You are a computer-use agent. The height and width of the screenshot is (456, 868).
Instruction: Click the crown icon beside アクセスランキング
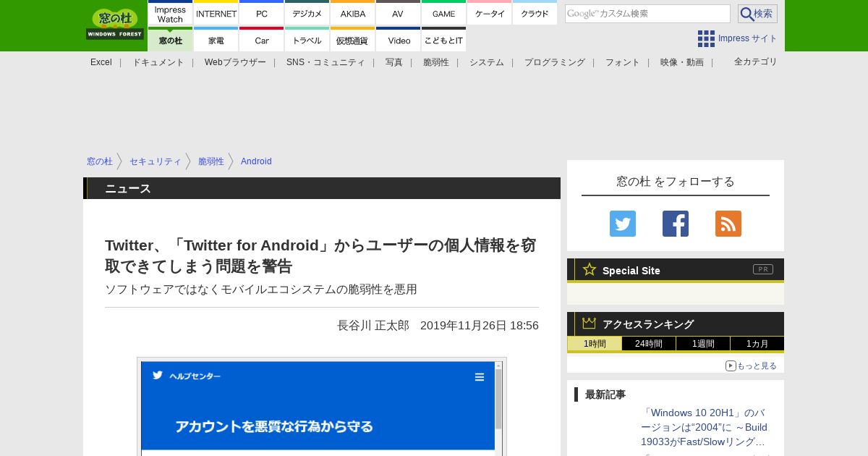click(590, 324)
